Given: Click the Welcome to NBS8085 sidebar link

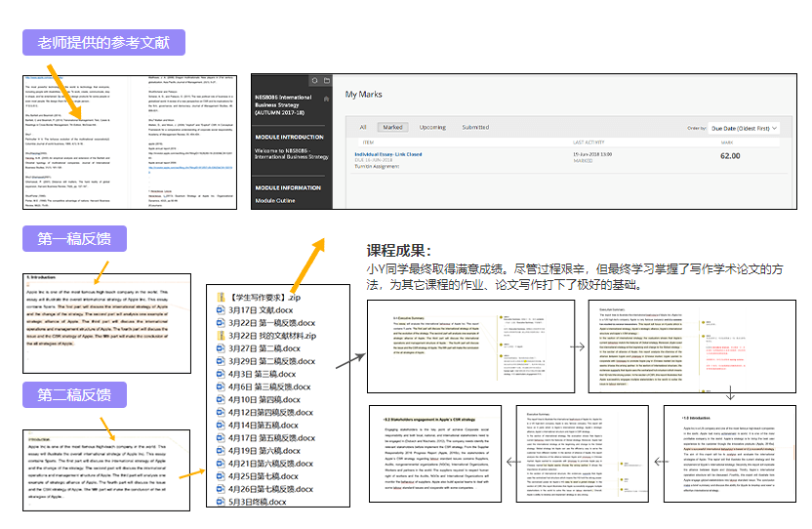Looking at the screenshot, I should tap(288, 155).
